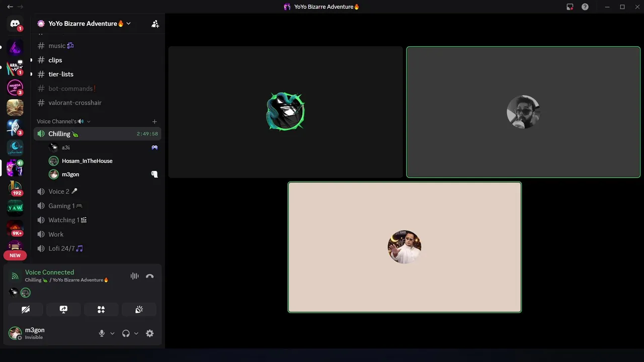This screenshot has width=644, height=362.
Task: Open the YAW server icon
Action: point(15,208)
